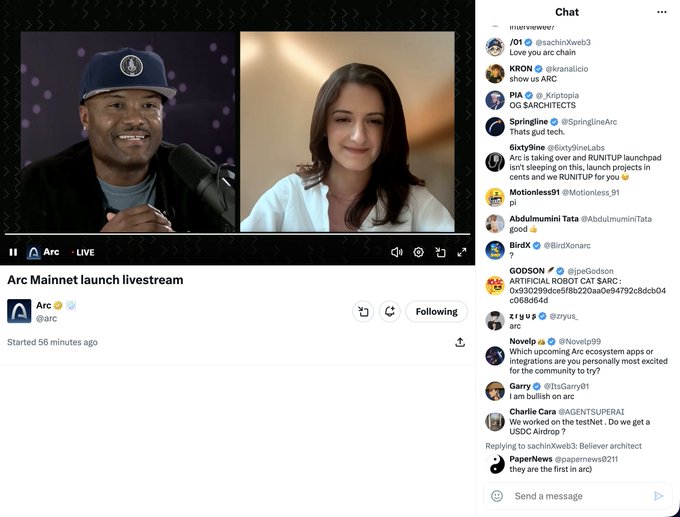Image resolution: width=680 pixels, height=517 pixels.
Task: Click @sachinXweb3 handle in chat
Action: point(563,43)
